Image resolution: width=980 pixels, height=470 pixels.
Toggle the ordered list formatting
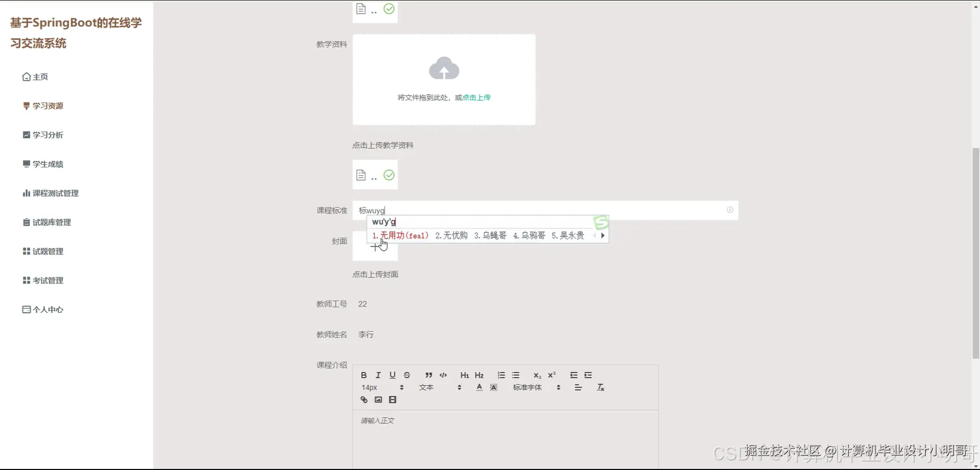[x=500, y=375]
